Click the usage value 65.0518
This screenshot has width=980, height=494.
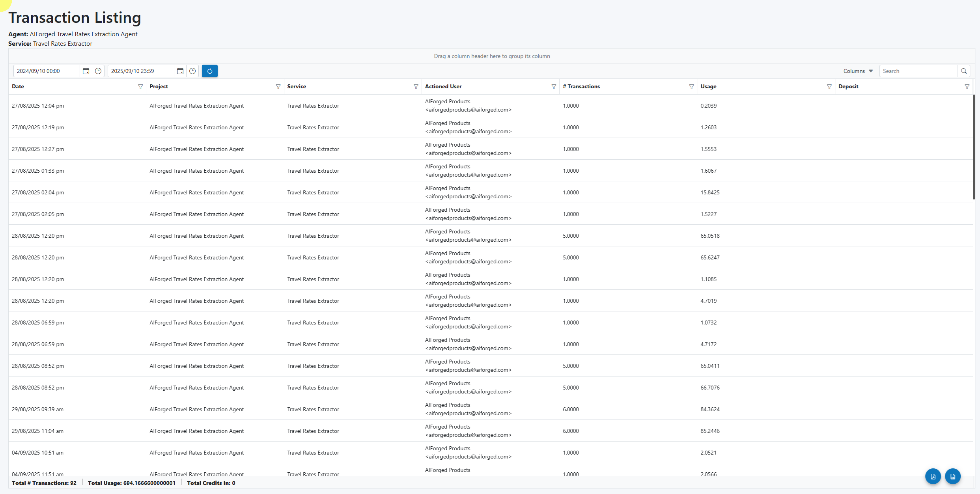710,236
